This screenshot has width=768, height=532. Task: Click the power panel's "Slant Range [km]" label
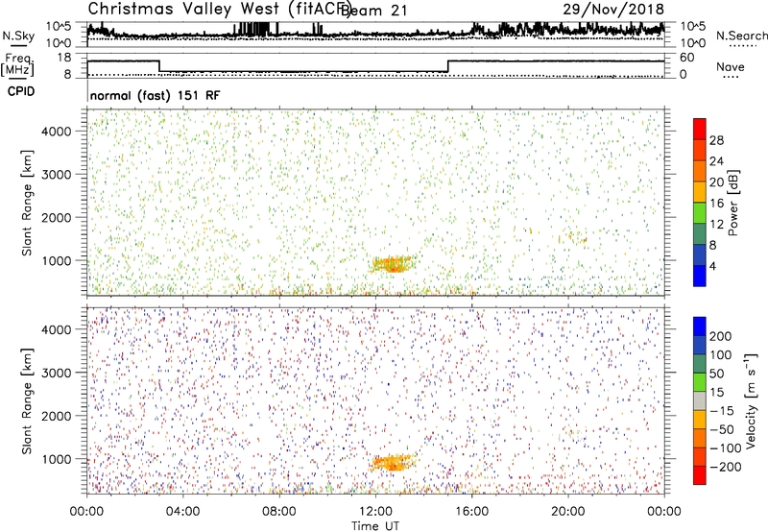(x=27, y=203)
